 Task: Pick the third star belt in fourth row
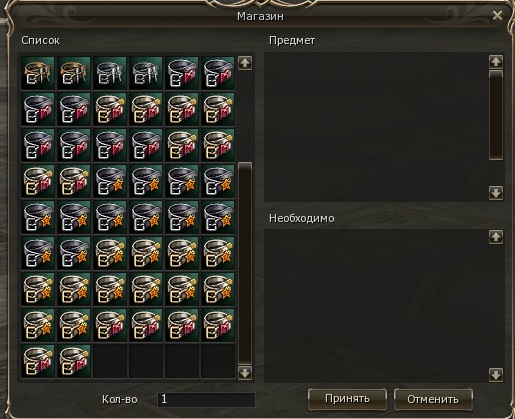[182, 181]
